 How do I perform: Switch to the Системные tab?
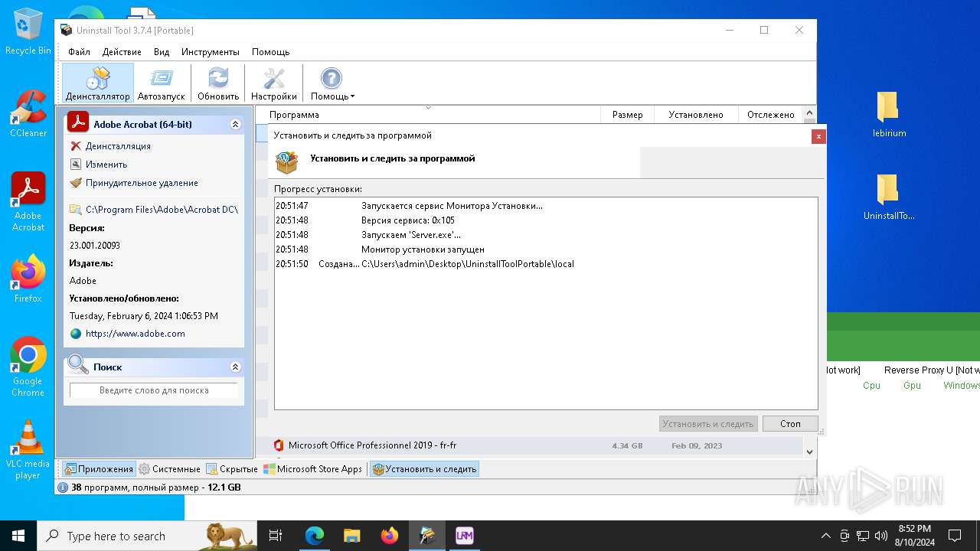pos(169,469)
